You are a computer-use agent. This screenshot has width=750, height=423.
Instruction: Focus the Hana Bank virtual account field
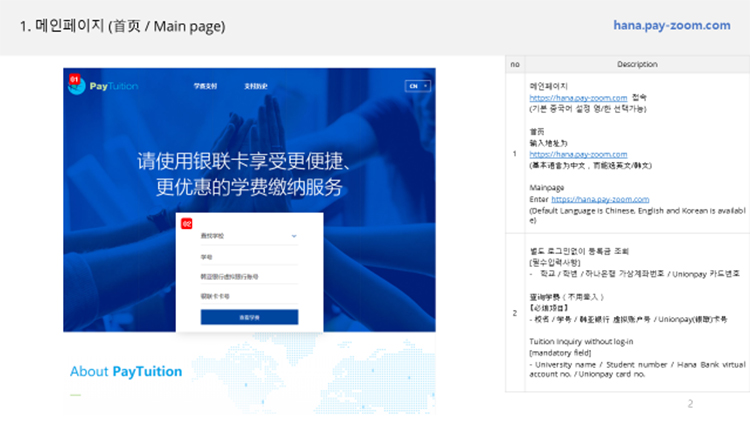click(249, 277)
